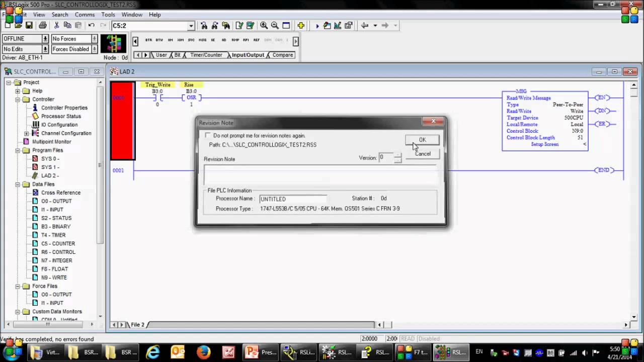
Task: Open IO Configuration in project tree
Action: pyautogui.click(x=59, y=125)
